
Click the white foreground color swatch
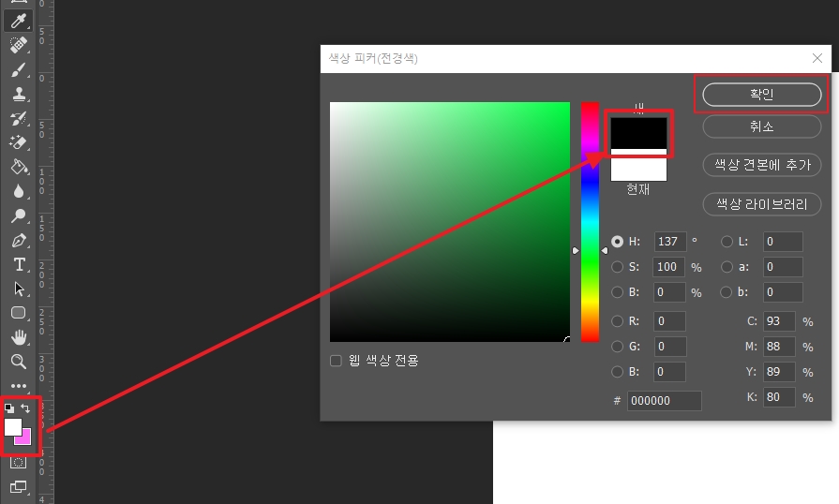coord(13,426)
